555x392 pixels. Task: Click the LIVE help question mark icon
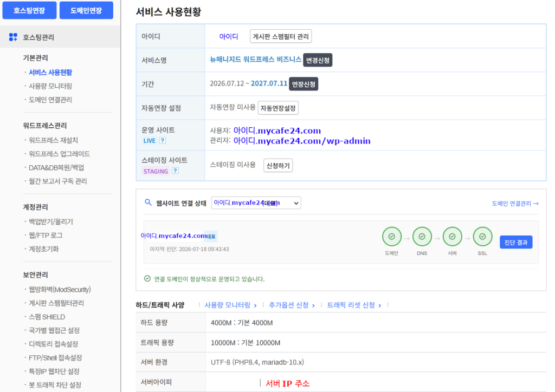tap(163, 140)
